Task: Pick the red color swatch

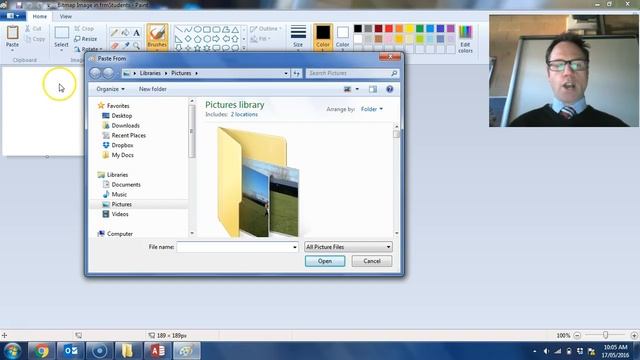Action: [389, 29]
